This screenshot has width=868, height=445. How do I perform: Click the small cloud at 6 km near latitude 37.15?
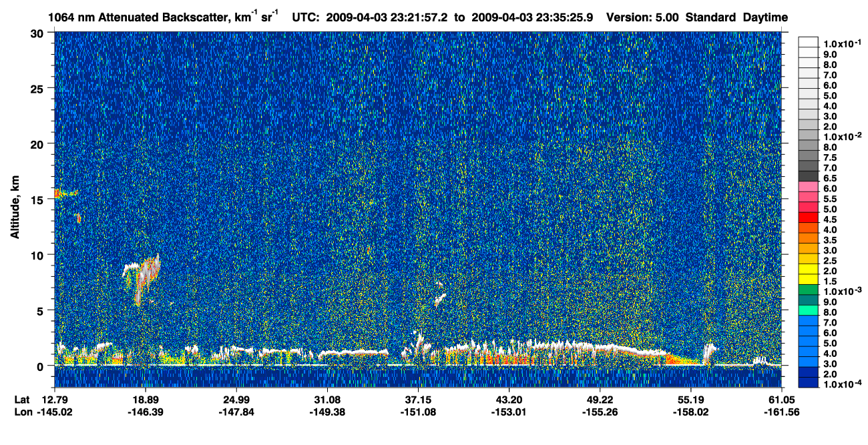[439, 299]
